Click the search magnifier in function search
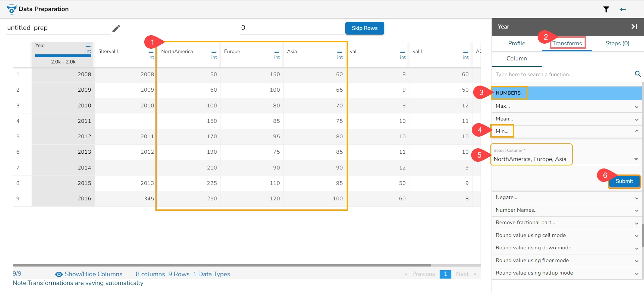The image size is (644, 293). pos(638,74)
